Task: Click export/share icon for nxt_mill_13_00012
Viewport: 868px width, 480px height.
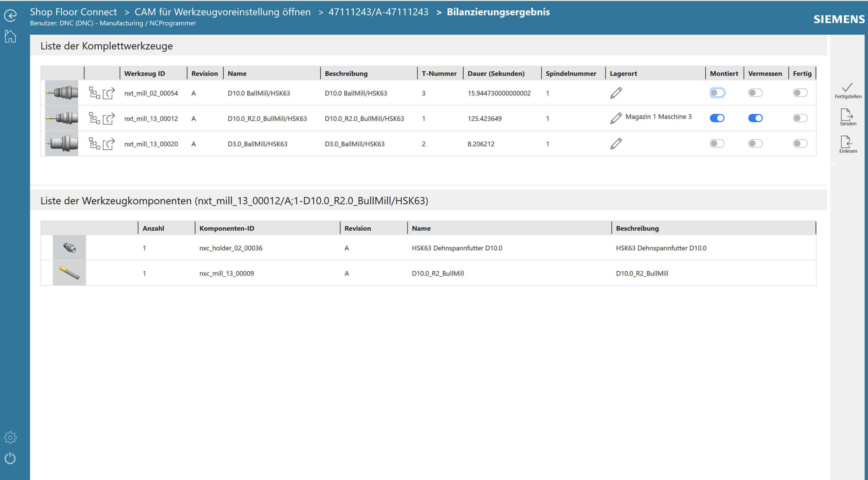Action: 109,118
